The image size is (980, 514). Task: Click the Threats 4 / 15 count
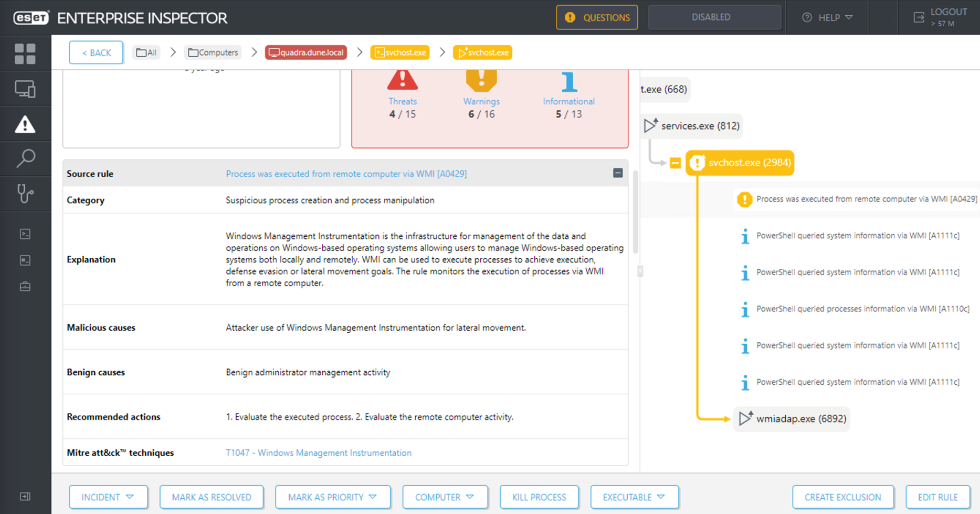coord(403,114)
